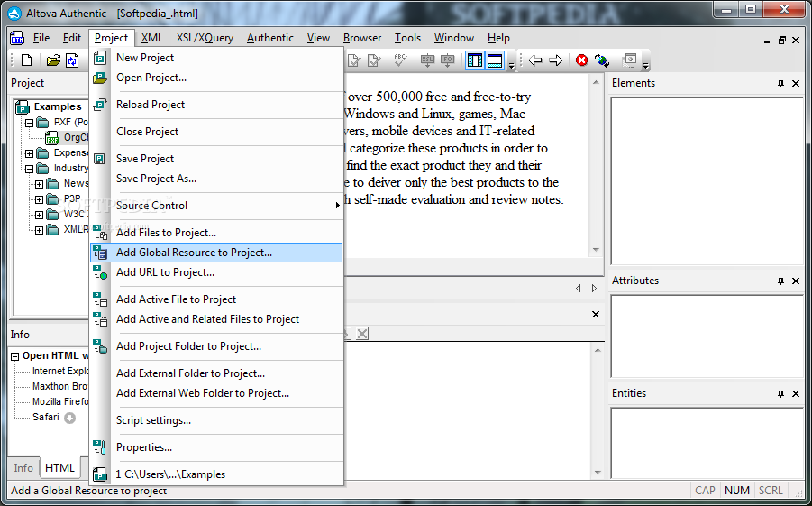Open the View menu
812x506 pixels.
click(x=318, y=38)
